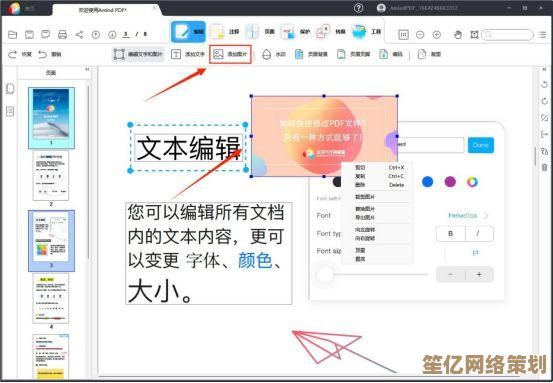The height and width of the screenshot is (383, 553).
Task: Choose 向右旋转 rotate right in context menu
Action: pyautogui.click(x=377, y=238)
